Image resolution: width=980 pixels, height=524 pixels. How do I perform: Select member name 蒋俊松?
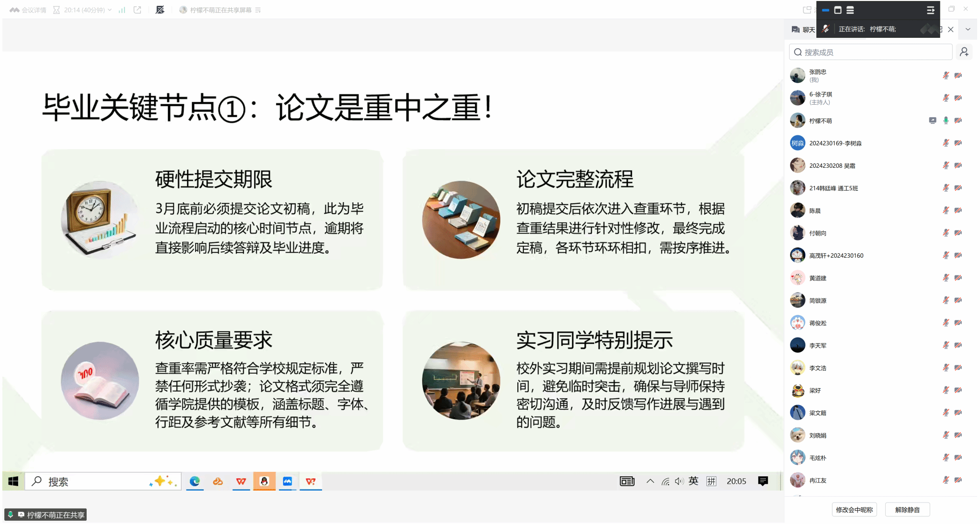818,323
